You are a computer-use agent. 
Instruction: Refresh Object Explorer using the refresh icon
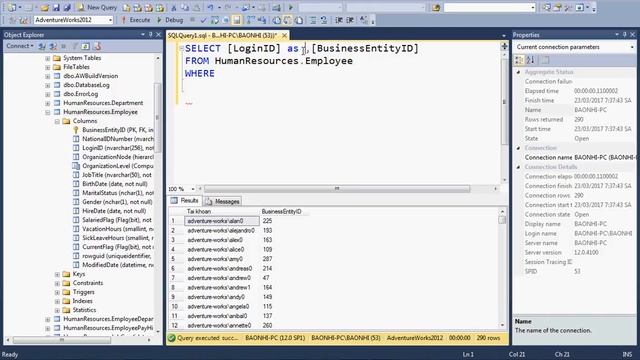(x=85, y=46)
